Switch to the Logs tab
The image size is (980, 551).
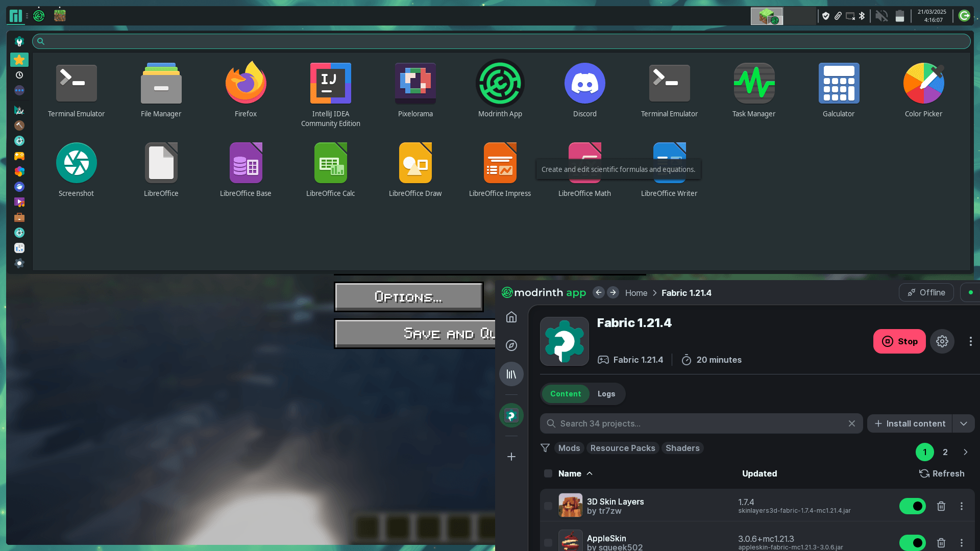pyautogui.click(x=606, y=394)
